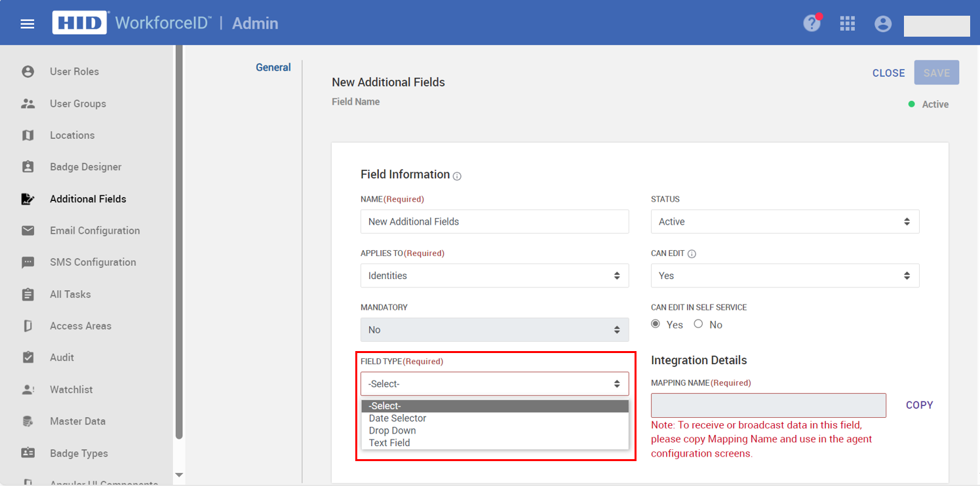This screenshot has height=486, width=980.
Task: Click the Access Areas door icon
Action: click(28, 326)
